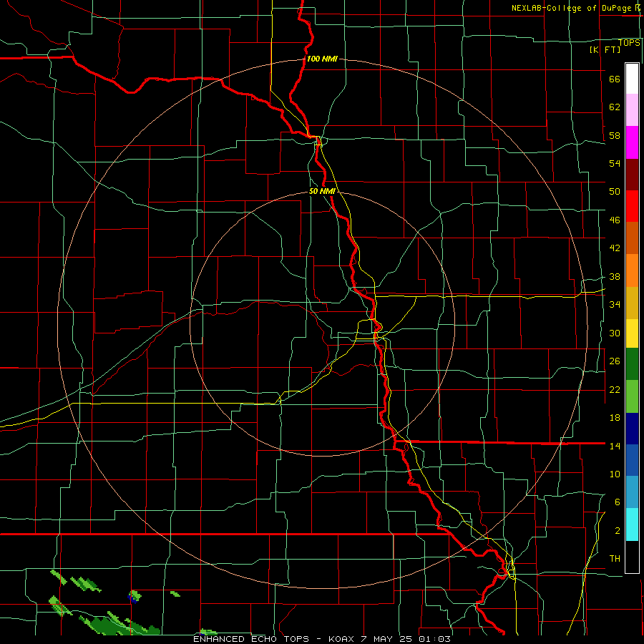Click the 100 NMI range ring label
The width and height of the screenshot is (644, 644).
322,59
